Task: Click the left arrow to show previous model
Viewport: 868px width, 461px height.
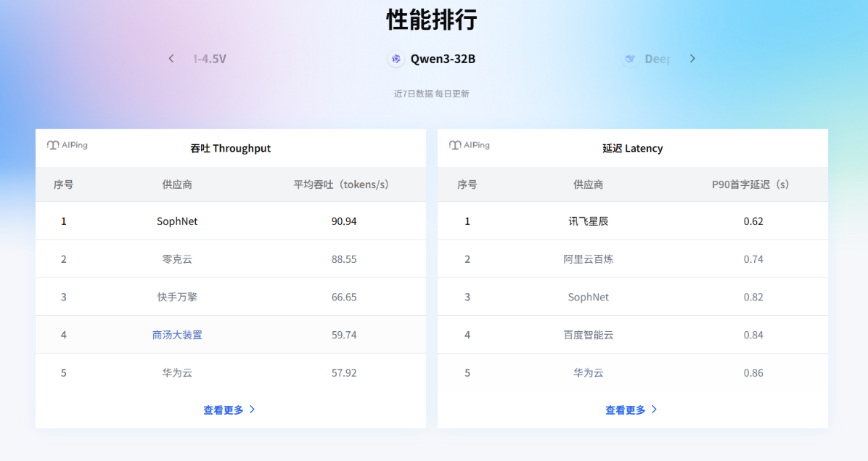Action: [171, 58]
